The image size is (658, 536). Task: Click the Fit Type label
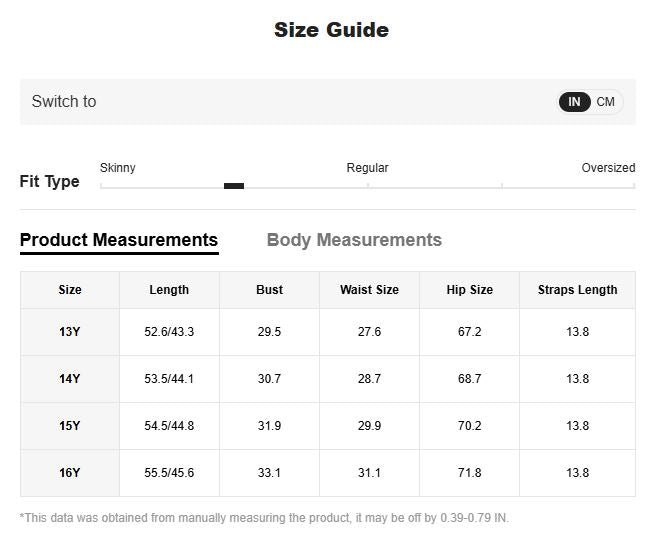click(50, 181)
